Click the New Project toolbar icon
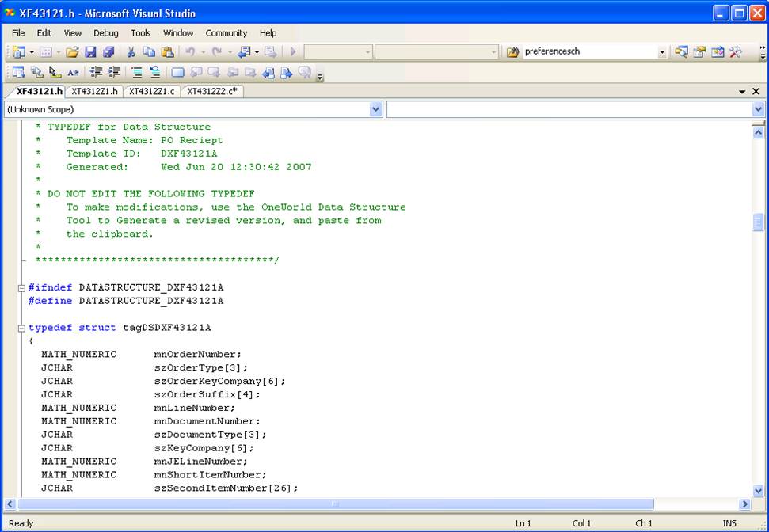This screenshot has height=532, width=769. click(19, 52)
